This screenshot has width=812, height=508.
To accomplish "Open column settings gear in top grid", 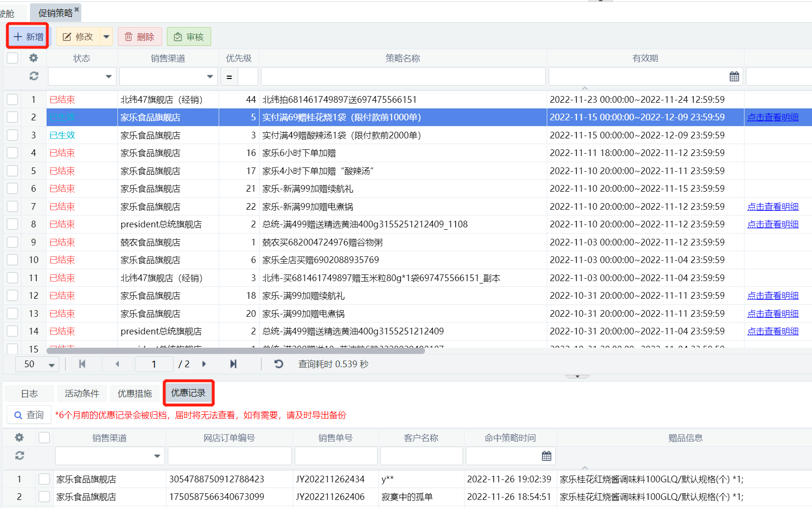I will (33, 58).
